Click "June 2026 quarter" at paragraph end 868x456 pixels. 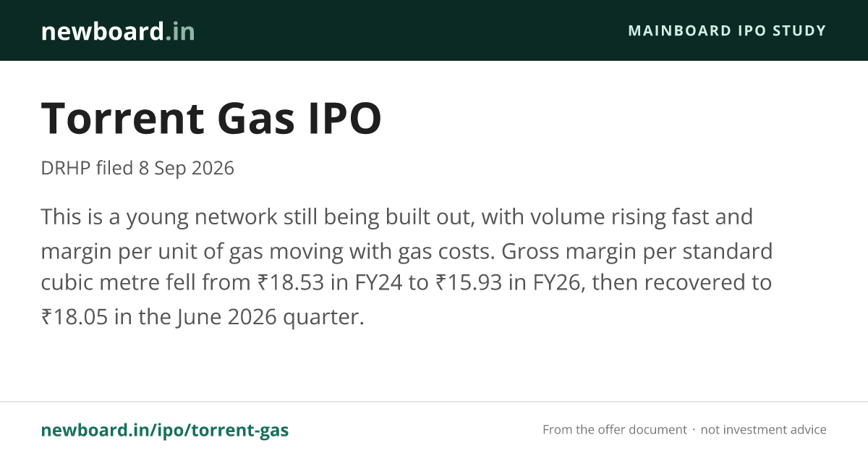click(x=266, y=317)
